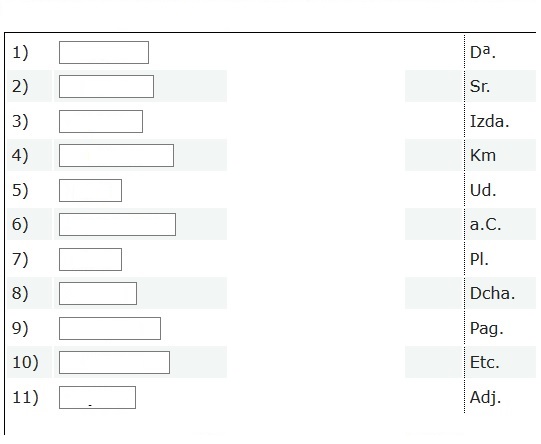Viewport: 541px width, 444px height.
Task: Click the input field for row 1
Action: (104, 52)
